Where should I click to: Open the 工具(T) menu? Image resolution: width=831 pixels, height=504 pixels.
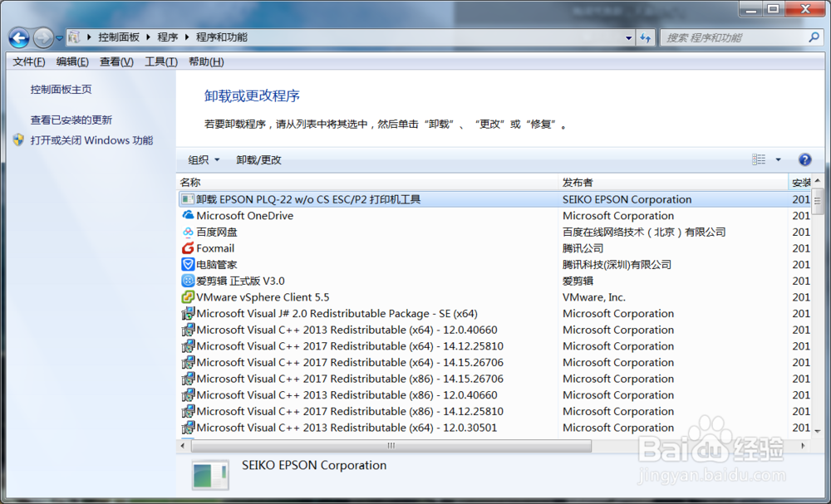[161, 62]
